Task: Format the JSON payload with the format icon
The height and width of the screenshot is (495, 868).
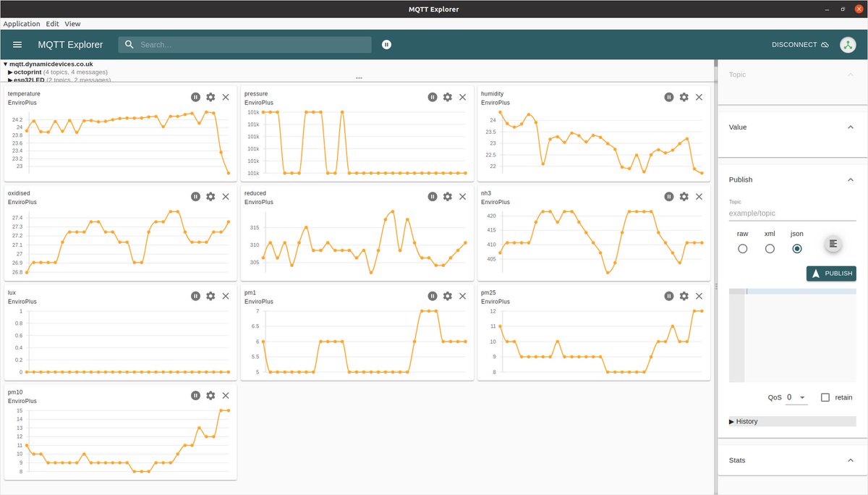Action: 833,244
